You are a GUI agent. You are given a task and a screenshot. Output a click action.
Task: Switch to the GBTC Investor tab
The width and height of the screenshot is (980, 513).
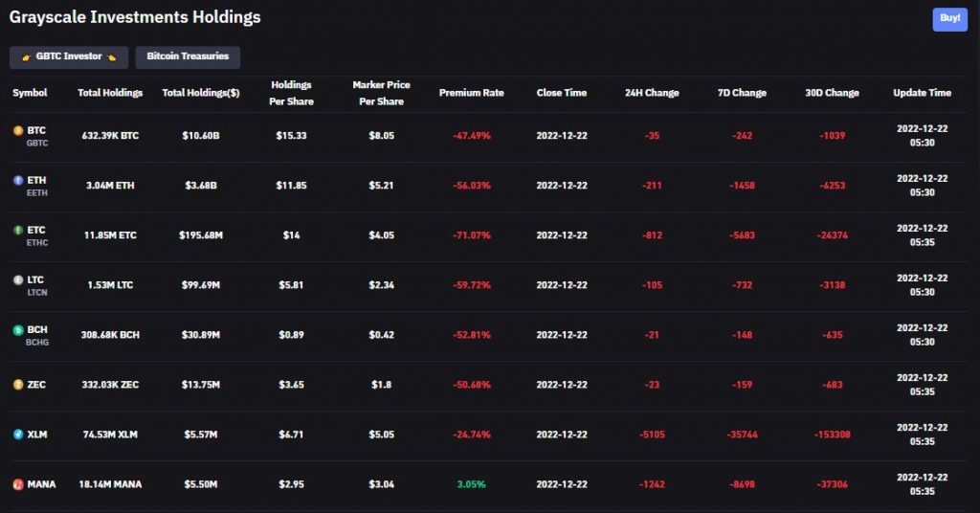(x=69, y=57)
